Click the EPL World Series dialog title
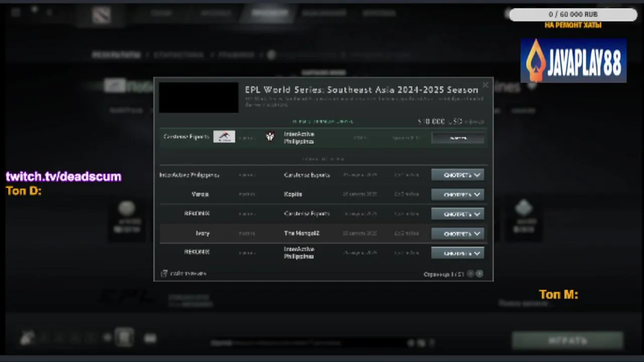Image resolution: width=644 pixels, height=362 pixels. point(361,90)
